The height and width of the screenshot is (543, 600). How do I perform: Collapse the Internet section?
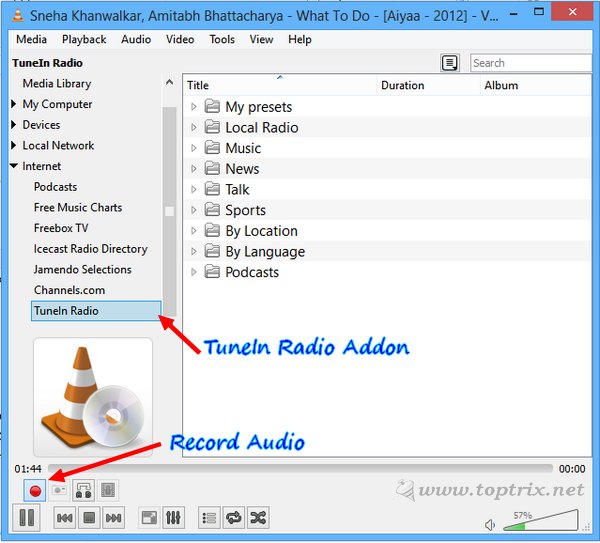14,166
